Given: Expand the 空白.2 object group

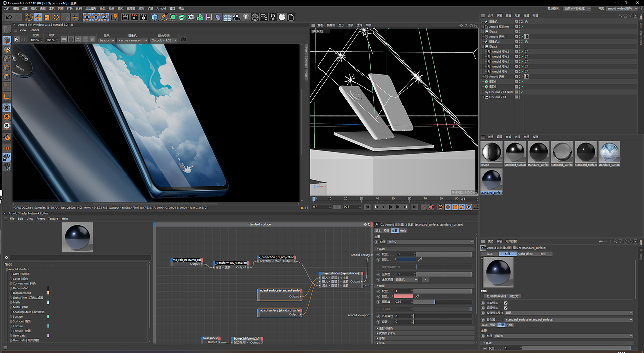Looking at the screenshot, I should (482, 47).
